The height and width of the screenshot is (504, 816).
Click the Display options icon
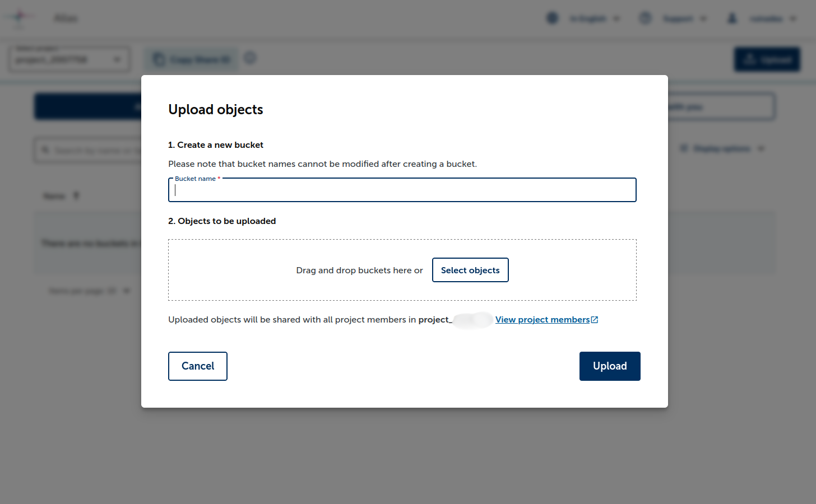(x=684, y=148)
